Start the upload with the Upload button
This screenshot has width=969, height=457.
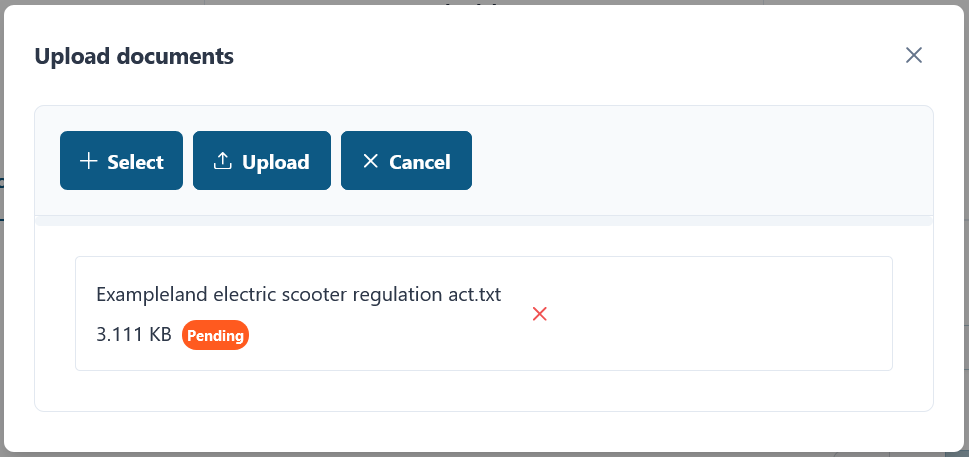261,161
